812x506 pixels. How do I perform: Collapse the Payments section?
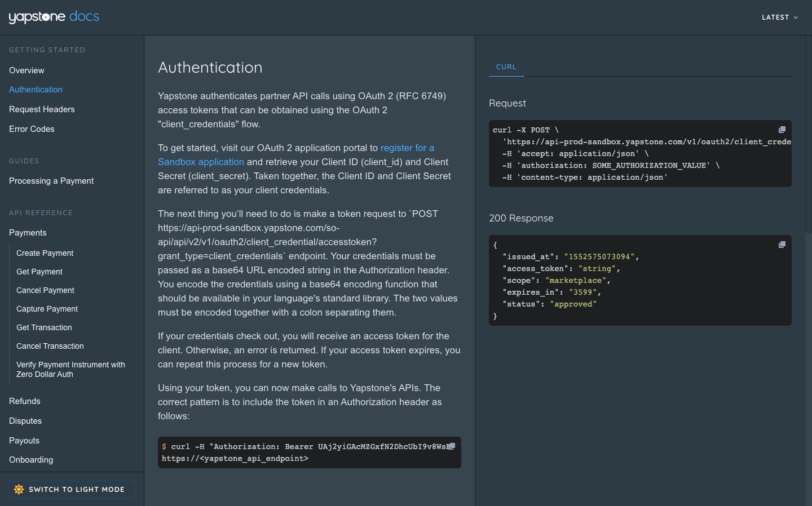[x=28, y=233]
